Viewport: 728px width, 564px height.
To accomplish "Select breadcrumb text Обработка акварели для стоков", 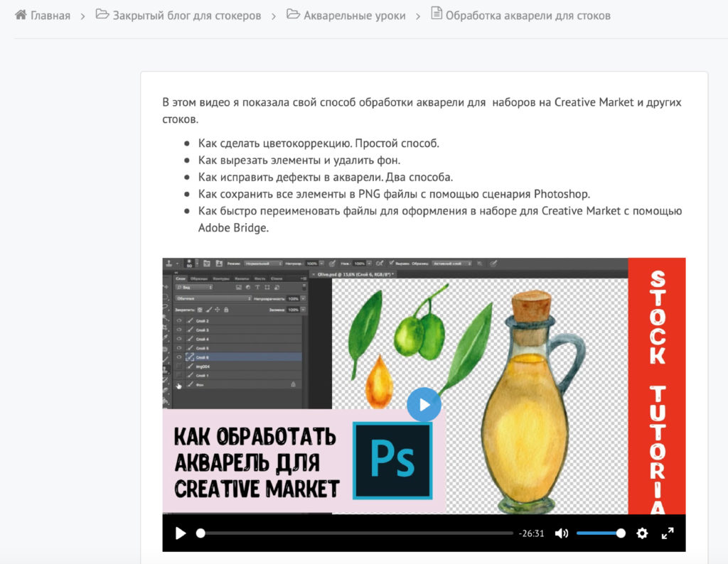I will point(528,16).
